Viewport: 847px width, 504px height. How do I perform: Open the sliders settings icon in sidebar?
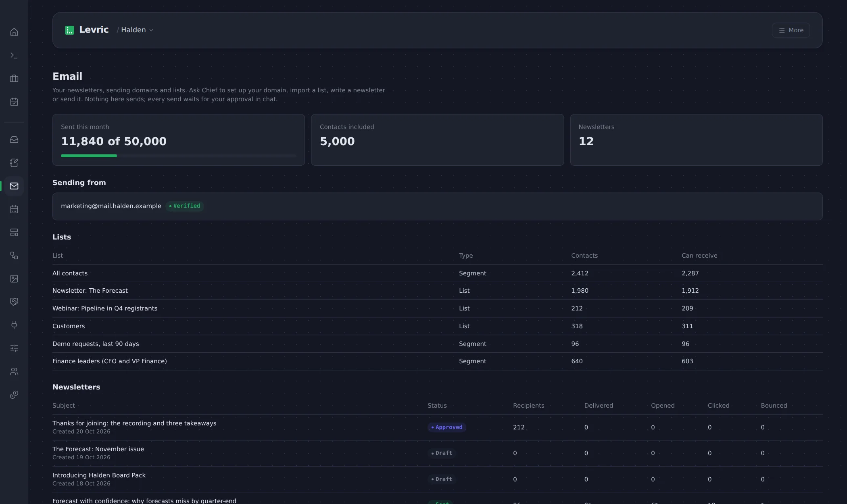(x=14, y=348)
